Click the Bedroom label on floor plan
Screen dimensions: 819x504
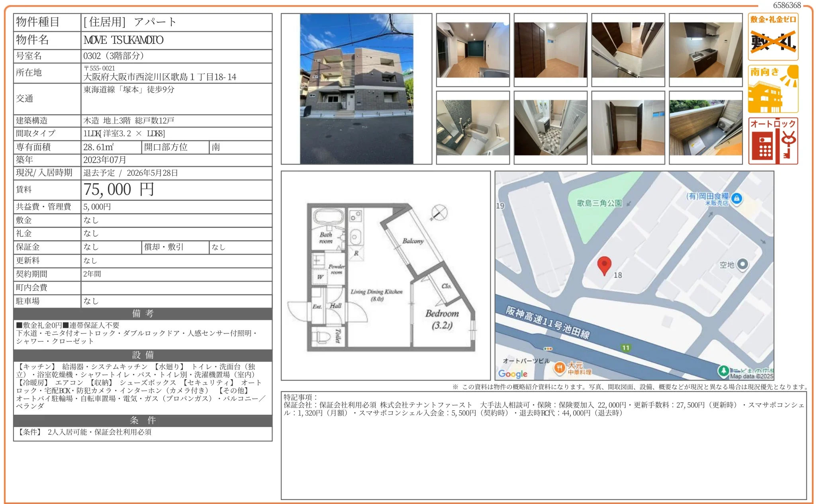tap(442, 314)
